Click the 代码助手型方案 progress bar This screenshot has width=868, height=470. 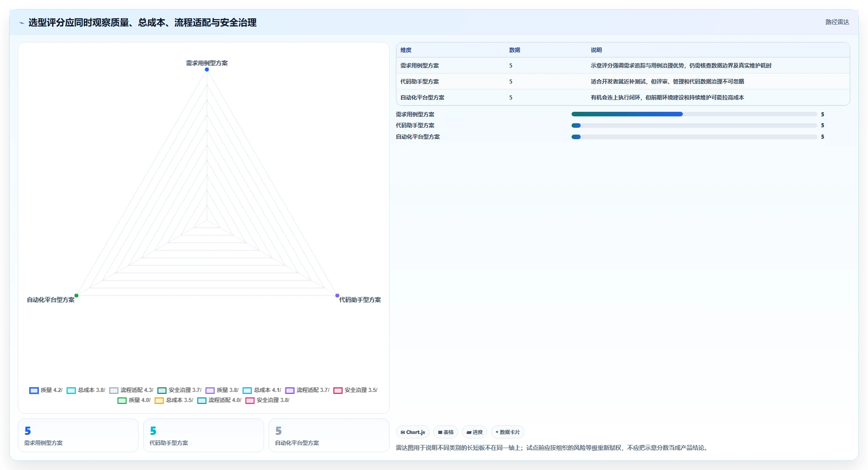694,125
